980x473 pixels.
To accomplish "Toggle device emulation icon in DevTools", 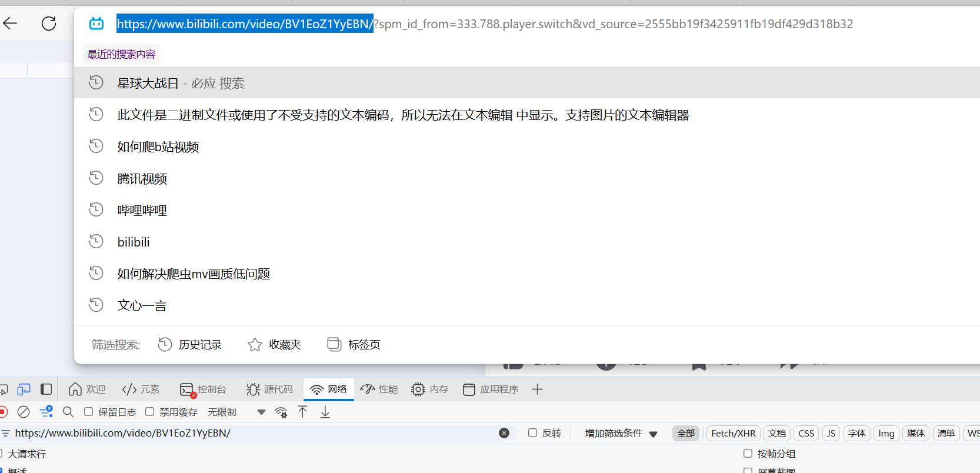I will click(x=24, y=389).
